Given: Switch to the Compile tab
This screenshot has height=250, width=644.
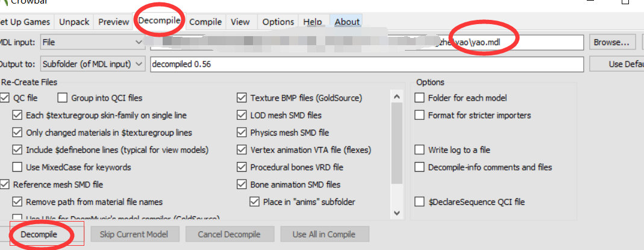Looking at the screenshot, I should point(205,22).
